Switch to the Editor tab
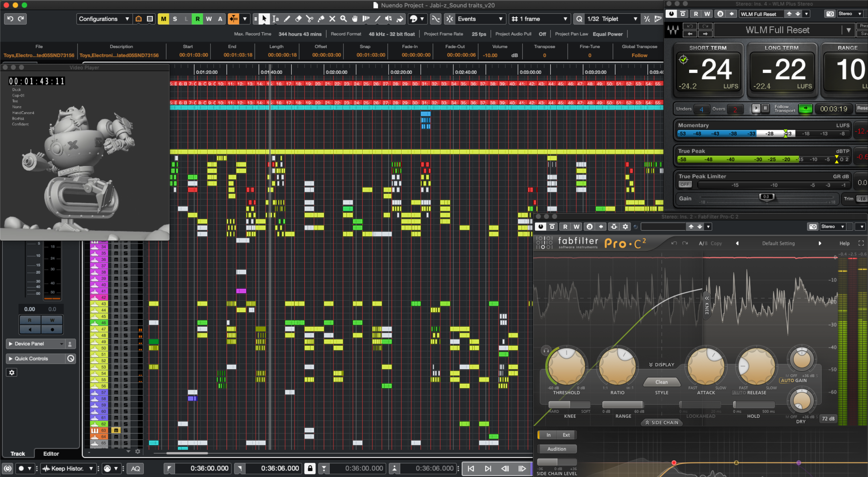This screenshot has width=868, height=477. point(51,454)
